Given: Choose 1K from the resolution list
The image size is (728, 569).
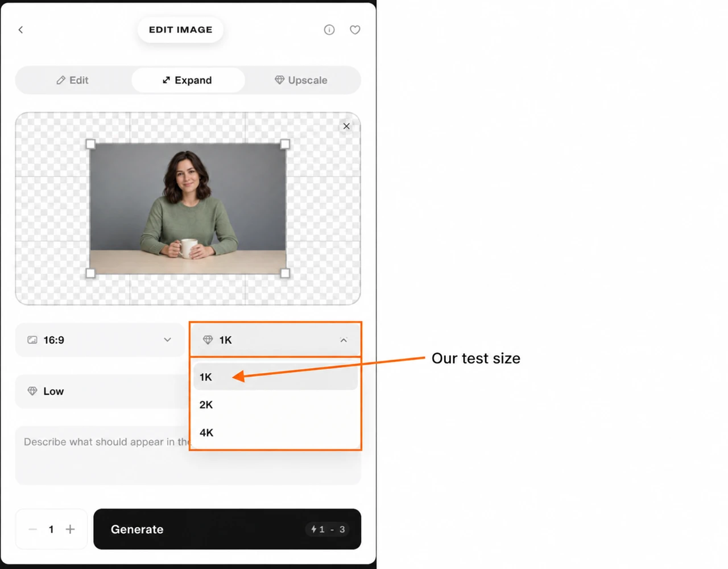Looking at the screenshot, I should click(x=275, y=377).
